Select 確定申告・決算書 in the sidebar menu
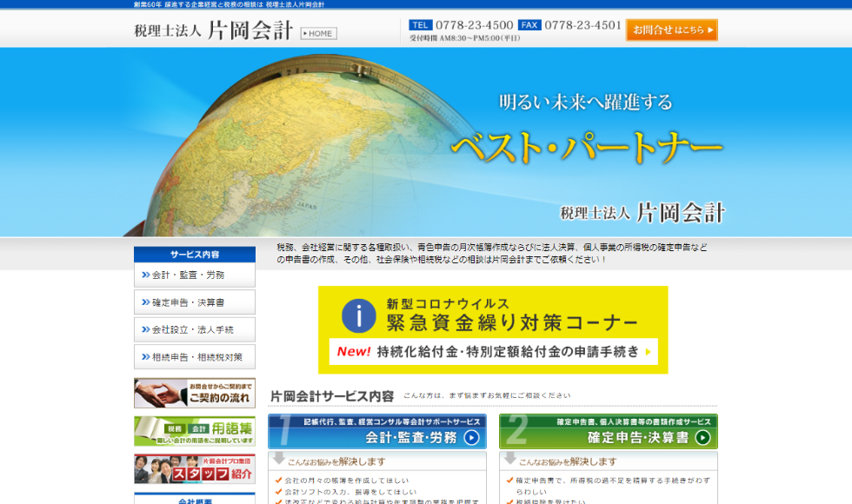This screenshot has width=852, height=504. pos(195,303)
